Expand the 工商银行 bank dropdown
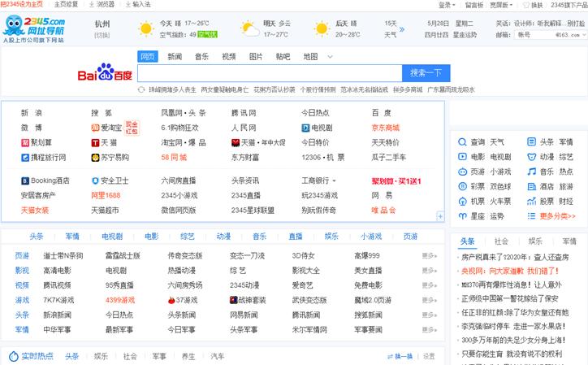 (x=334, y=181)
